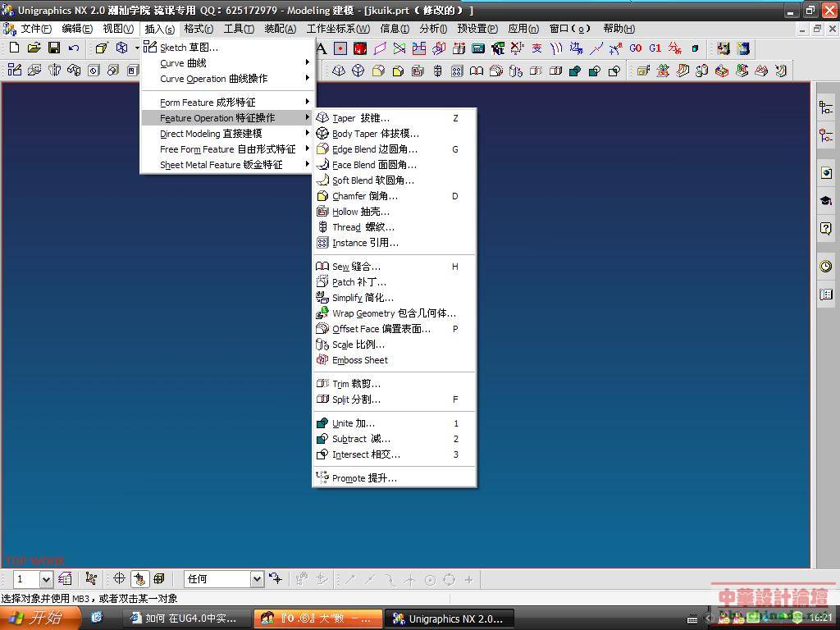Select the Instance array toolbar icon
840x630 pixels.
[457, 71]
